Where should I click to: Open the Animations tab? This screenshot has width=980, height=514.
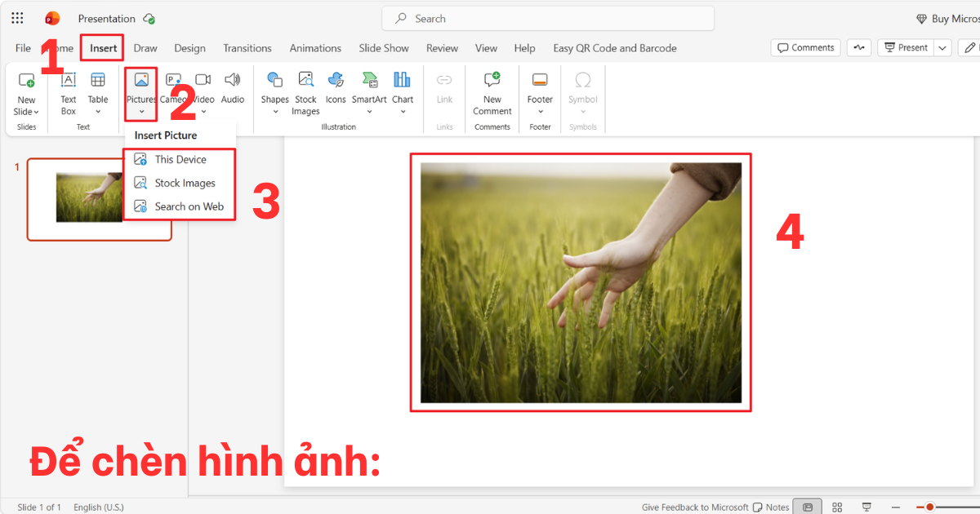point(315,48)
